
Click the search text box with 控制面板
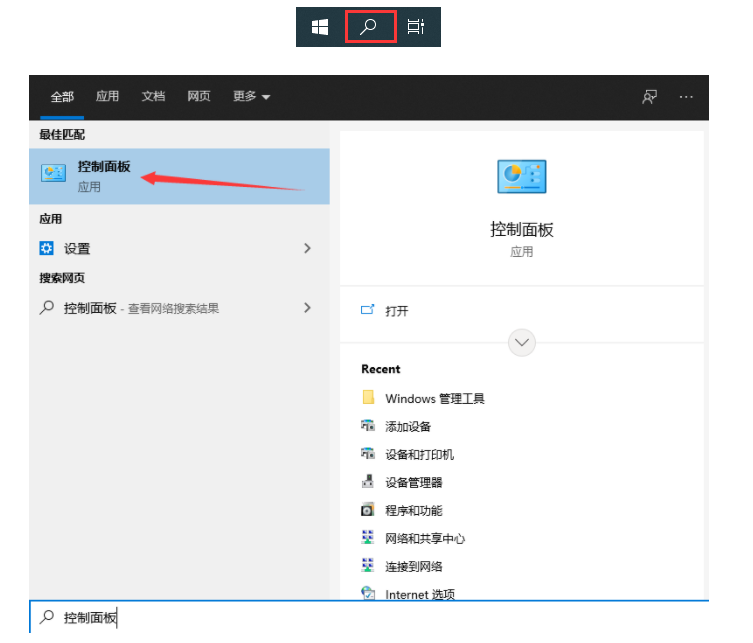300,618
